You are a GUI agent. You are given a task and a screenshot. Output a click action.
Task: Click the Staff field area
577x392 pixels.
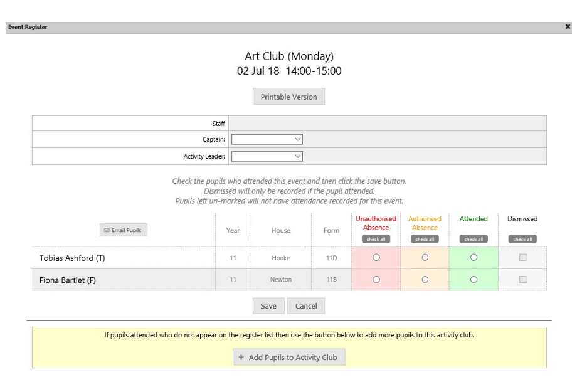point(387,124)
